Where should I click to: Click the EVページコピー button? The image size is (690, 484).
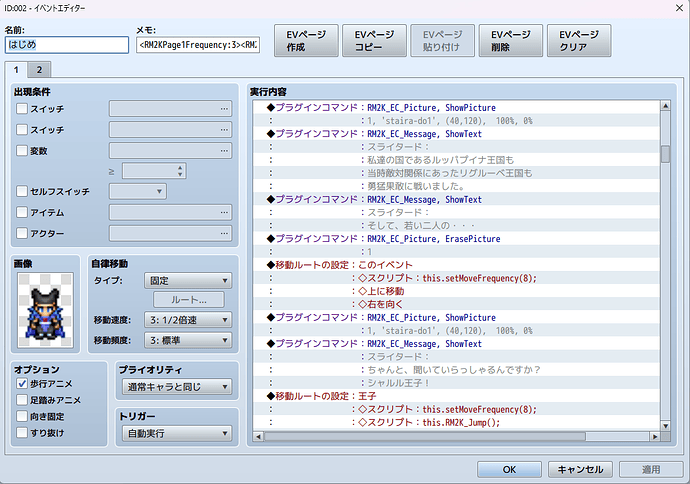[374, 40]
